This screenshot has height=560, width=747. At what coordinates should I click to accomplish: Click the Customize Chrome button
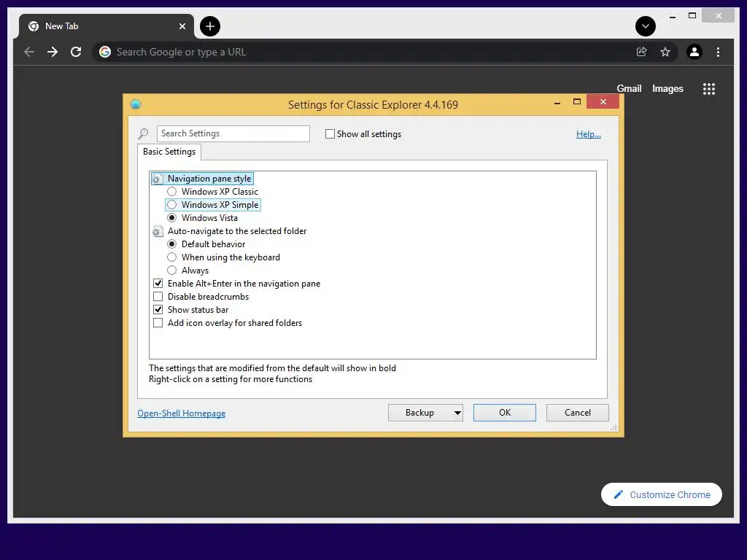[662, 495]
